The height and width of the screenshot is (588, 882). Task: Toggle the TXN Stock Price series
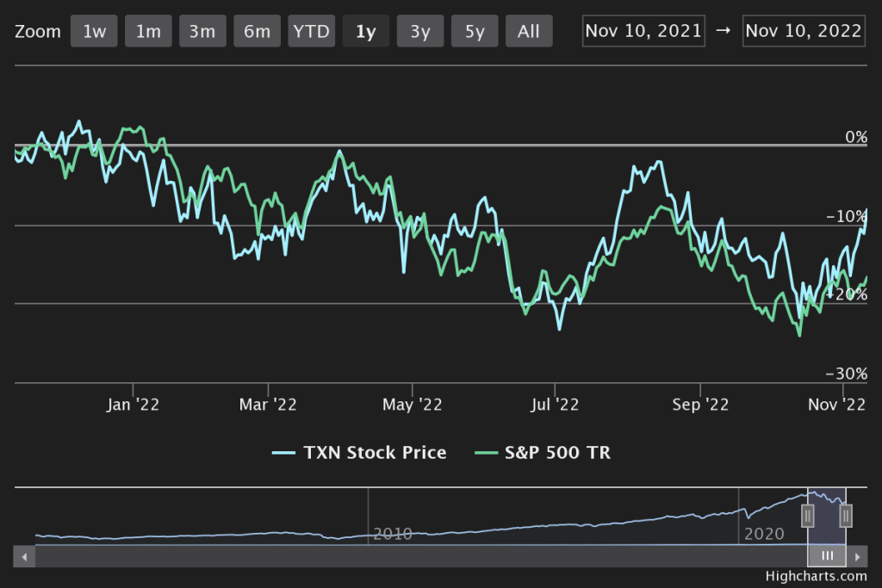click(359, 453)
